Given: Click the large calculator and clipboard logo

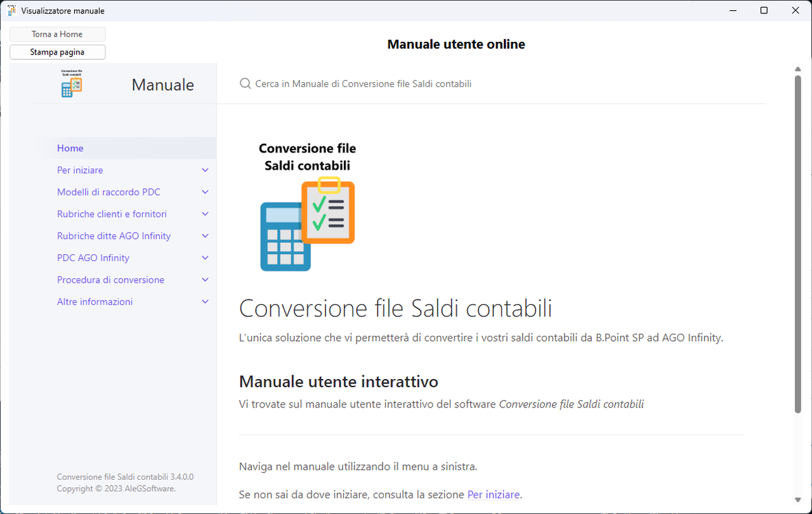Looking at the screenshot, I should tap(308, 207).
